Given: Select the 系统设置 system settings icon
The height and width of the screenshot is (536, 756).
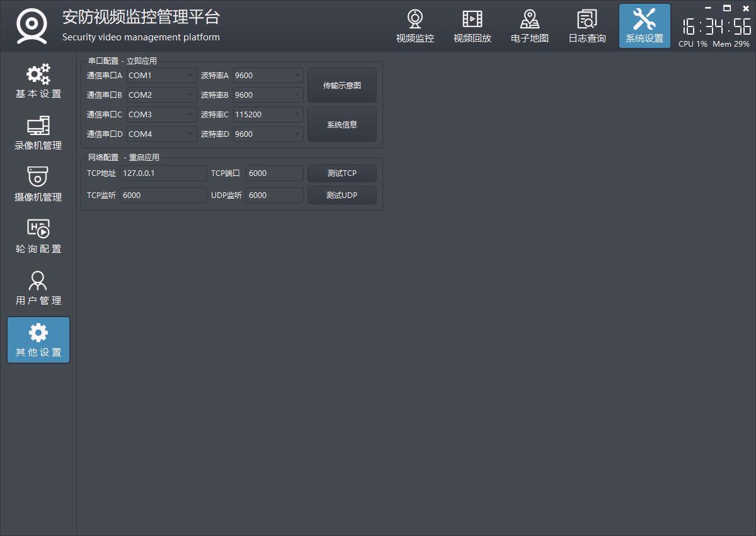Looking at the screenshot, I should (644, 26).
